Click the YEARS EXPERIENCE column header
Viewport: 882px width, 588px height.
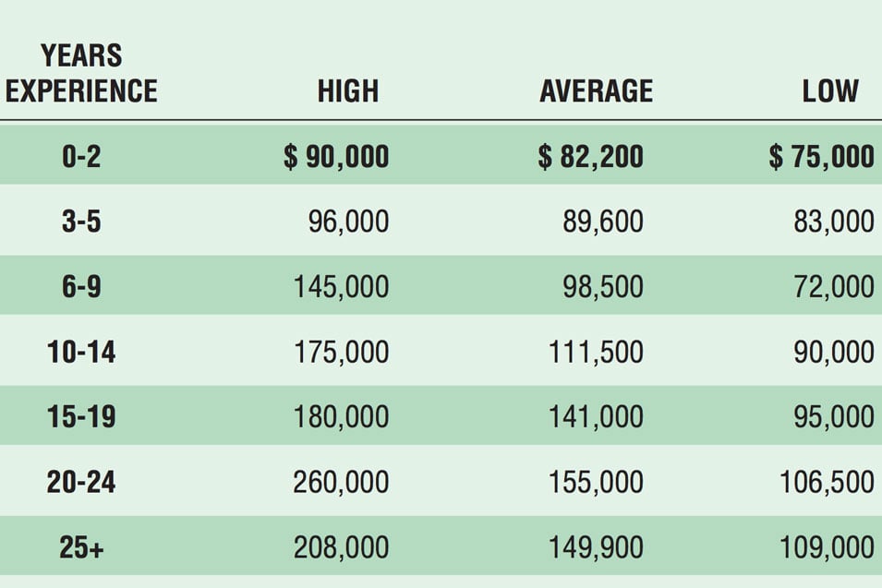tap(81, 73)
